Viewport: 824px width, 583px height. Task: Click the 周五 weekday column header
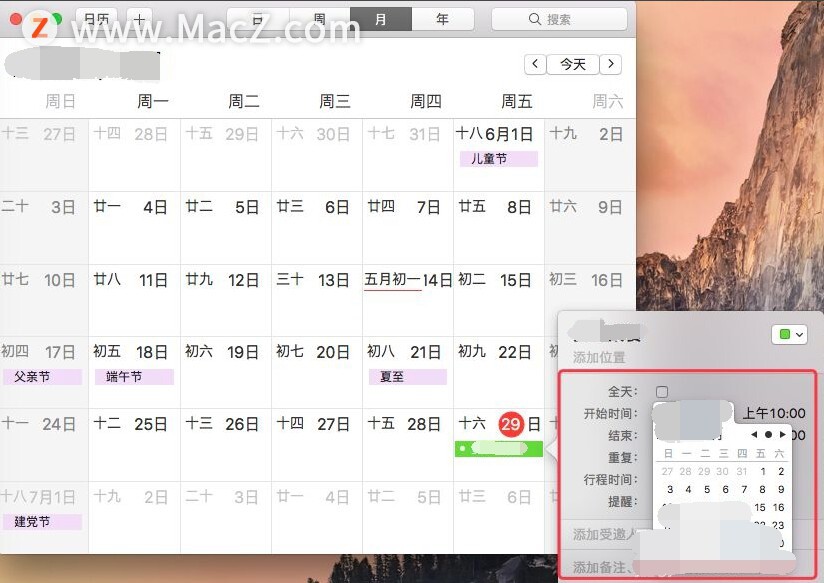click(x=517, y=101)
